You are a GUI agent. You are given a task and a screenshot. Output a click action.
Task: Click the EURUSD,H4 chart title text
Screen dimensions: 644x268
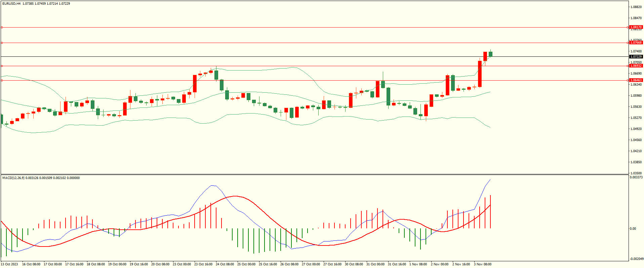(x=11, y=4)
